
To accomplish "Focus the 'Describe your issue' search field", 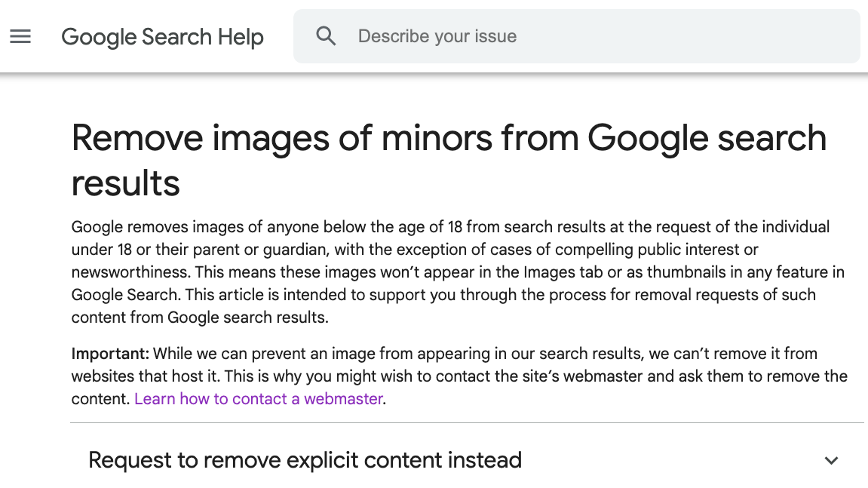I will tap(576, 36).
